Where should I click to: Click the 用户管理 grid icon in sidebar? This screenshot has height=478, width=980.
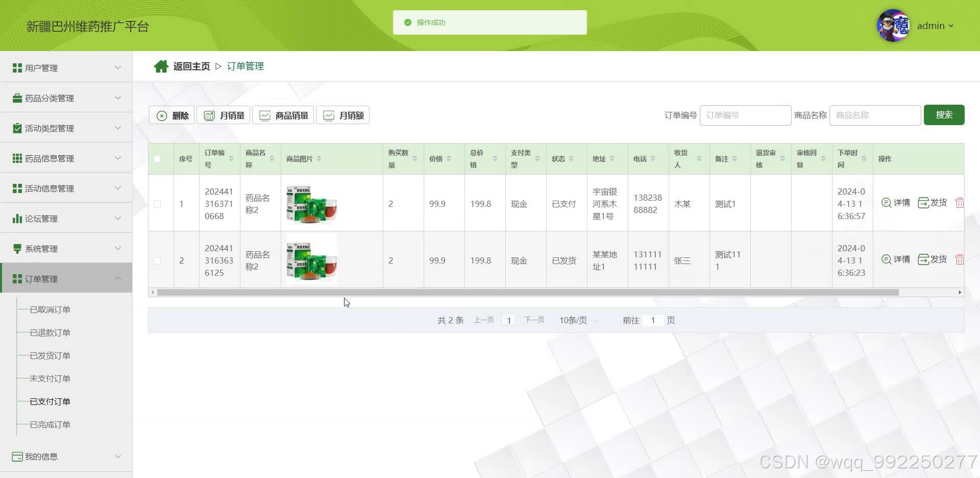coord(17,68)
